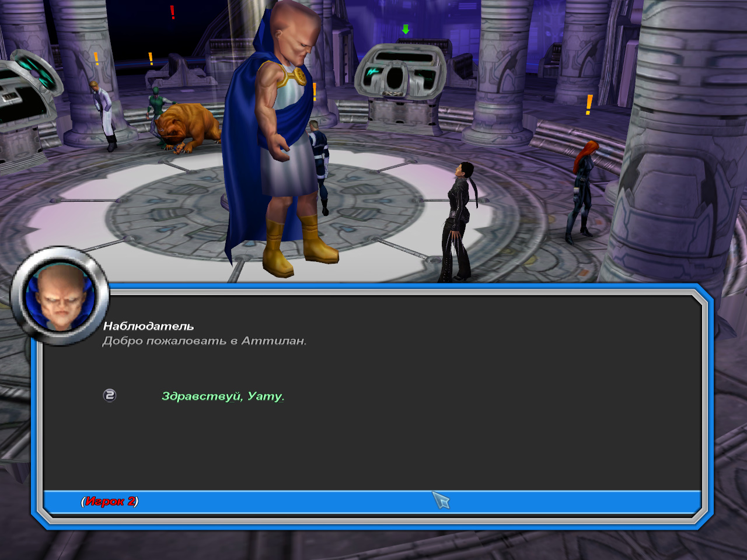Click exclamation marker above the white-coat scientist
This screenshot has height=560, width=747.
click(x=96, y=58)
